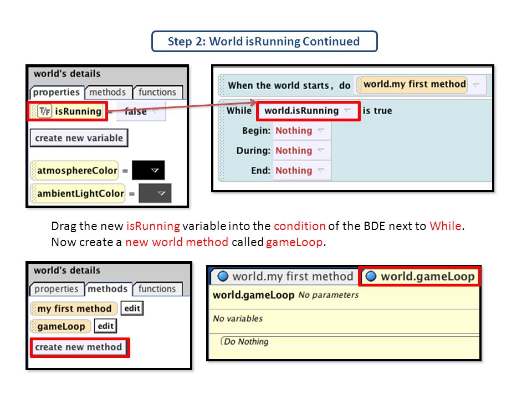Select methods tab in lower world's details

(108, 289)
